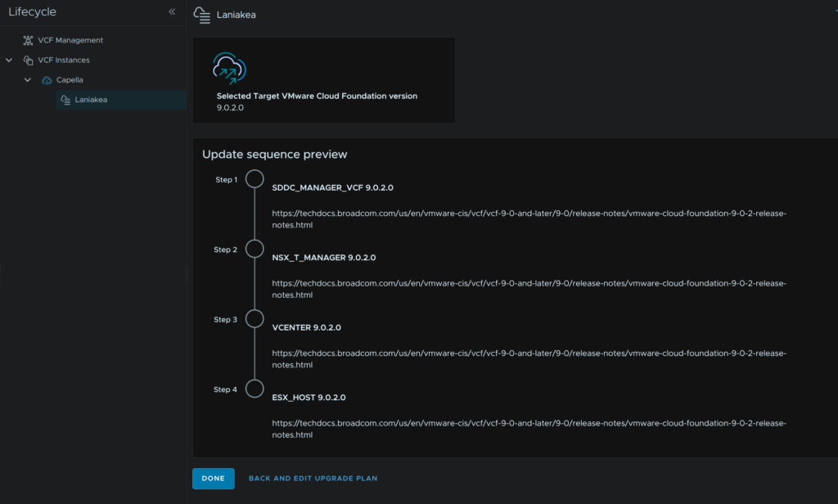The width and height of the screenshot is (838, 504).
Task: Click the Step 4 timeline circle
Action: (255, 389)
